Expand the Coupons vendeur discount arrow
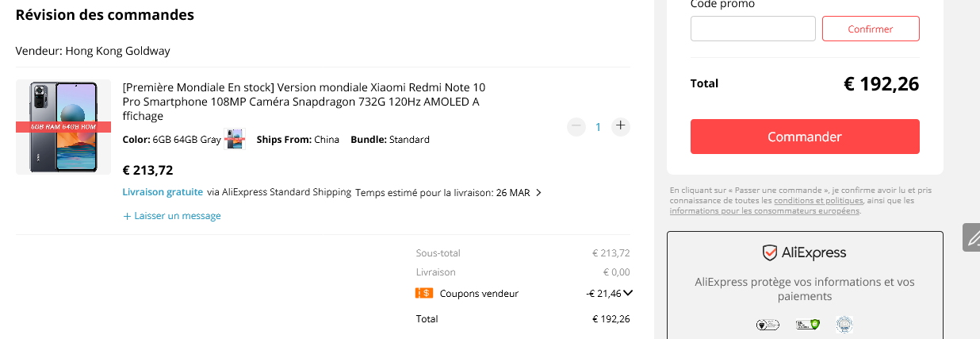 pos(628,293)
